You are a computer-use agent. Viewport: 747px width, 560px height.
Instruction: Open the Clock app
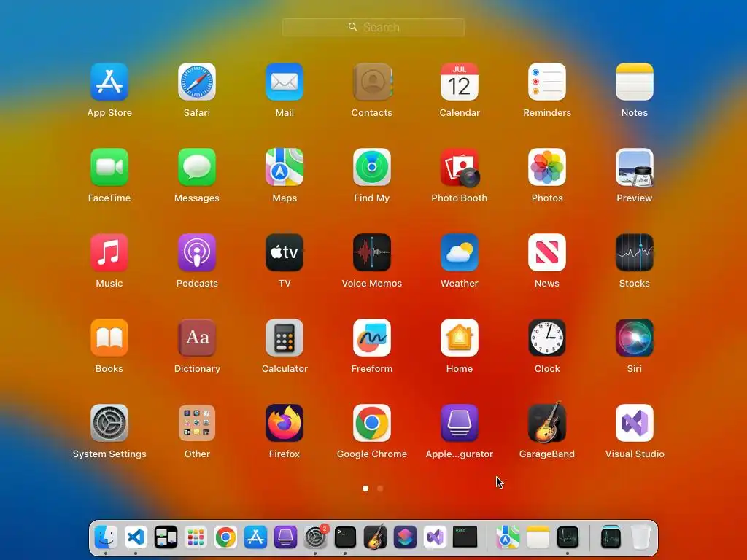(x=547, y=338)
